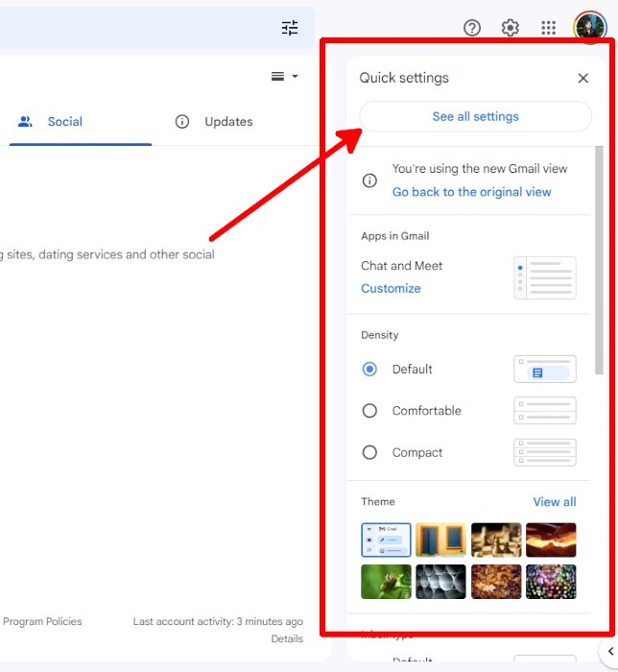Choose the orange canyon theme
The width and height of the screenshot is (618, 672).
coord(551,540)
